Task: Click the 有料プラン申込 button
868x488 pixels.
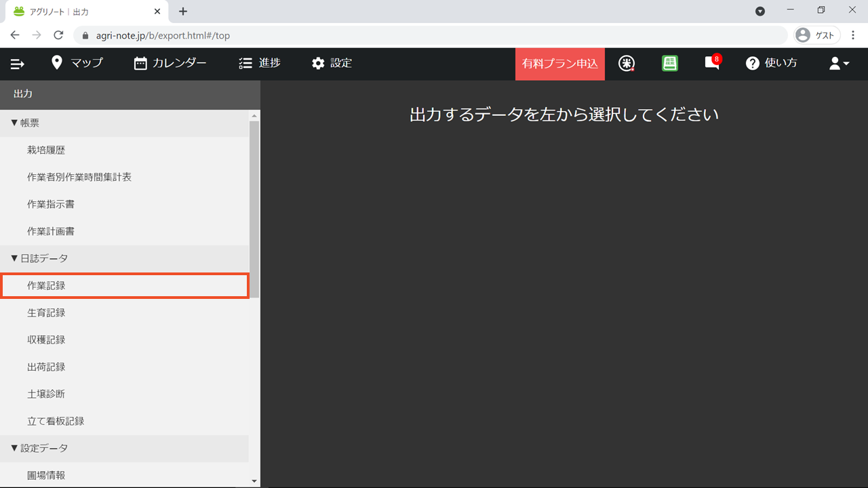Action: (560, 64)
